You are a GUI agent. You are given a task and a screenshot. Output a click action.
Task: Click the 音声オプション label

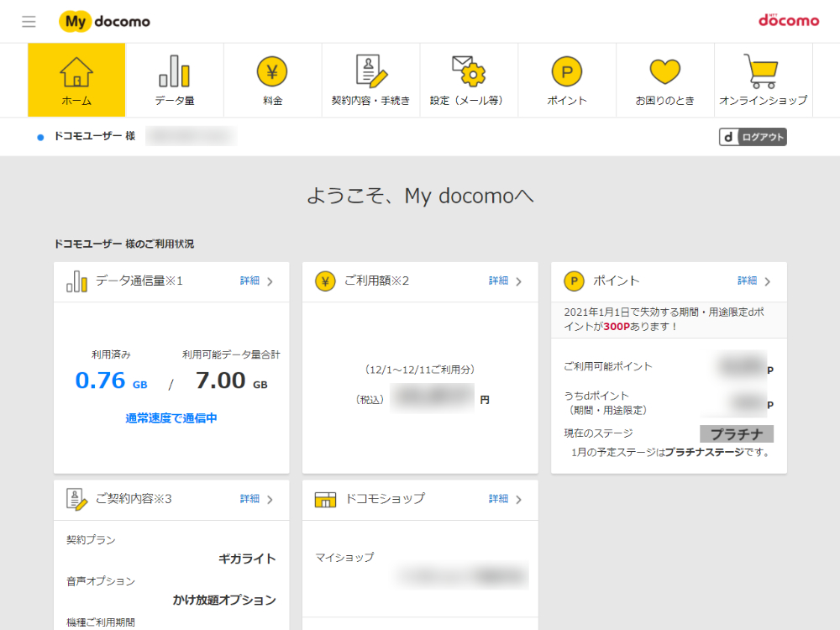point(101,581)
